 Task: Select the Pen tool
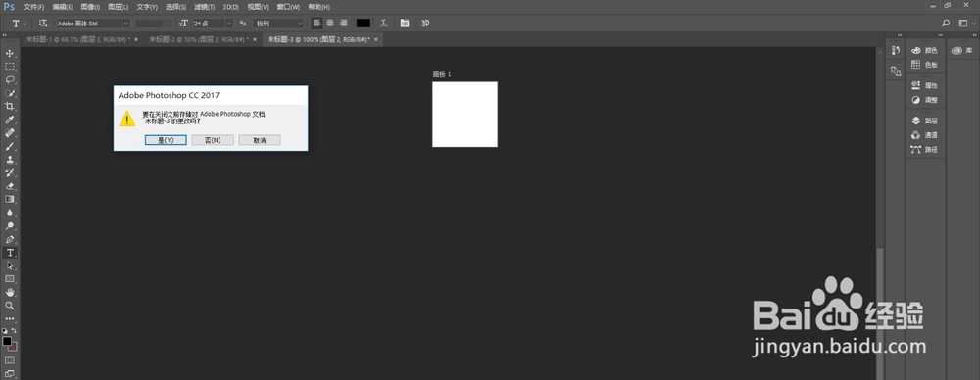pos(10,239)
